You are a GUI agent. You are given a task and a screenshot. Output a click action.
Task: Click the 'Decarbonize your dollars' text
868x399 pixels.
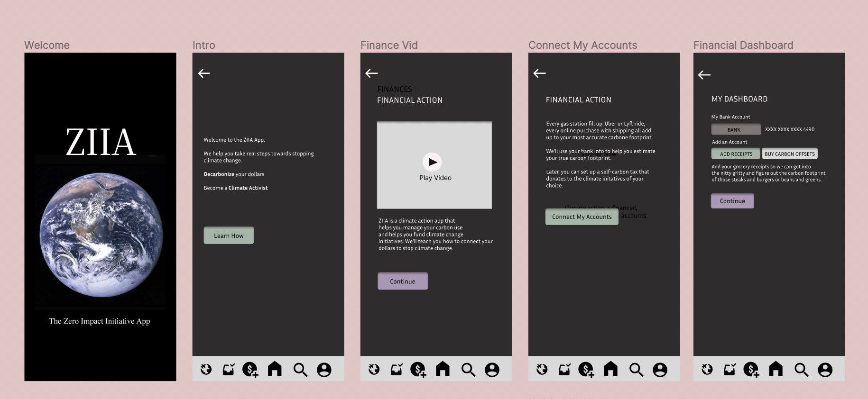pos(234,174)
